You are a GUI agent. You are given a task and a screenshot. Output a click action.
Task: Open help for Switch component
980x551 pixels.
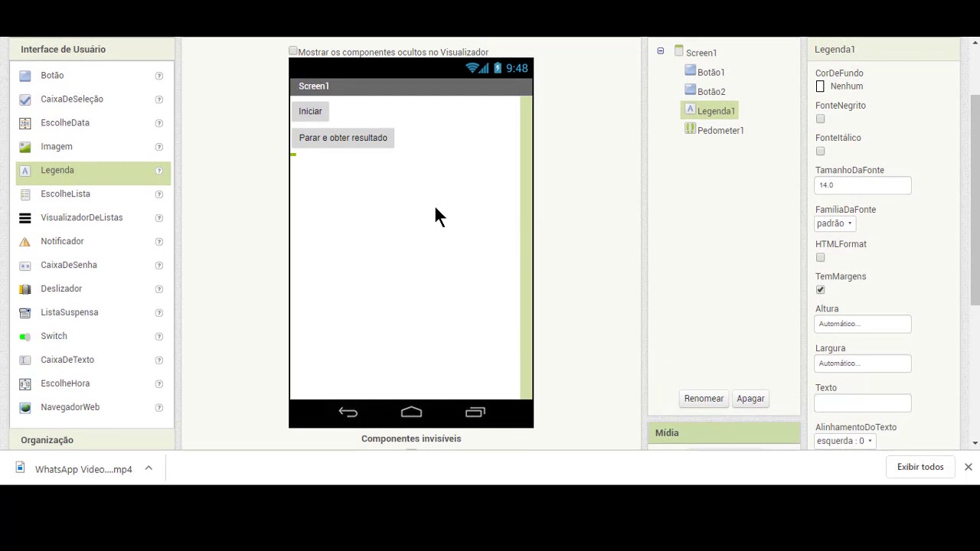tap(159, 337)
